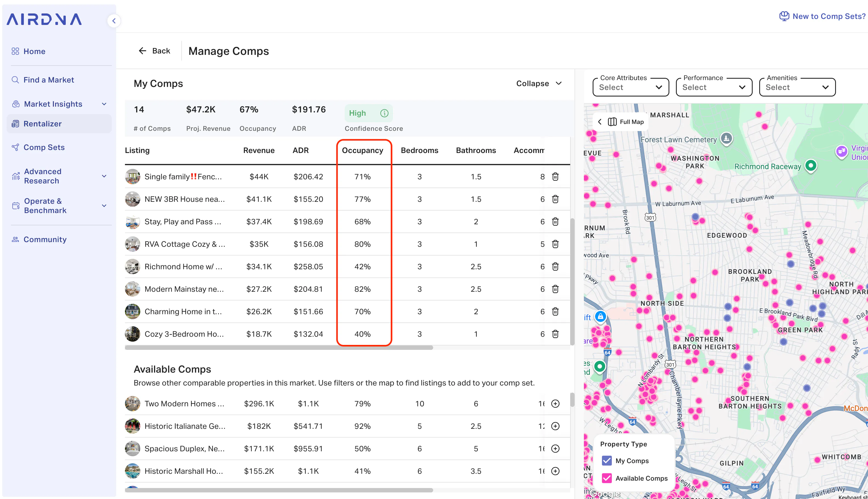Image resolution: width=868 pixels, height=499 pixels.
Task: Remove Modern Mainstay comp via trash icon
Action: [555, 289]
